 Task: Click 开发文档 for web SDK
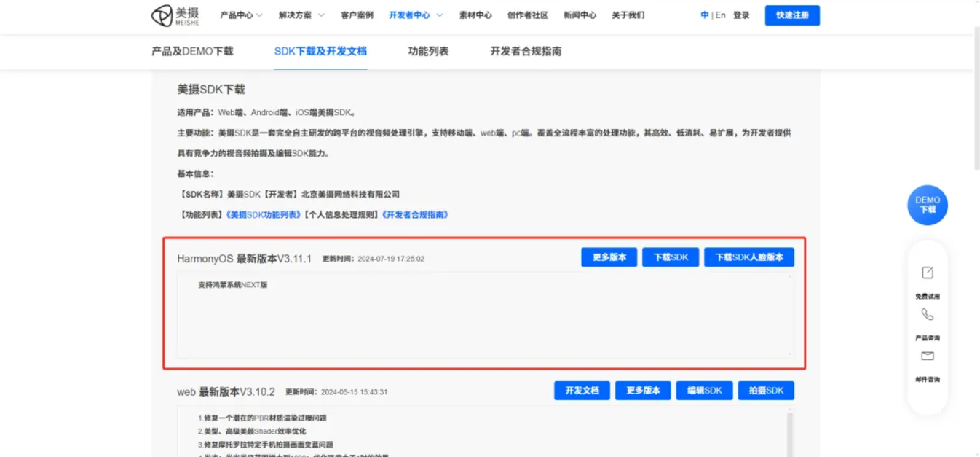[582, 391]
